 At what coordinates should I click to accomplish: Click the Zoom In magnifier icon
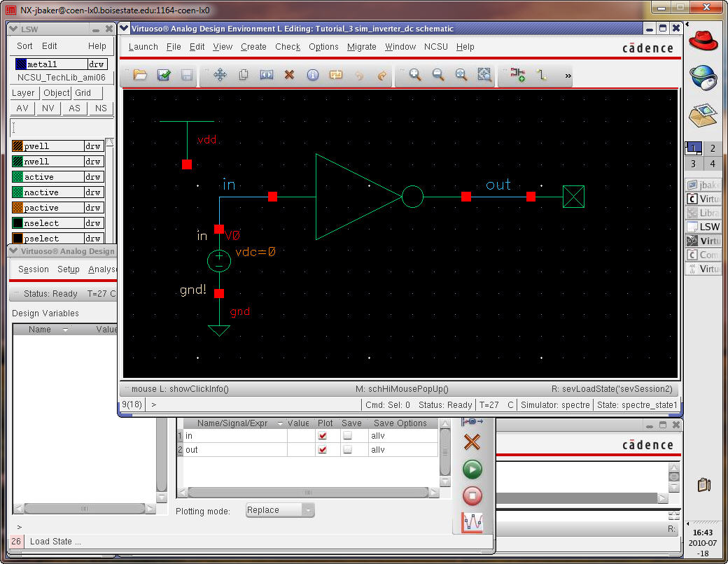point(415,75)
